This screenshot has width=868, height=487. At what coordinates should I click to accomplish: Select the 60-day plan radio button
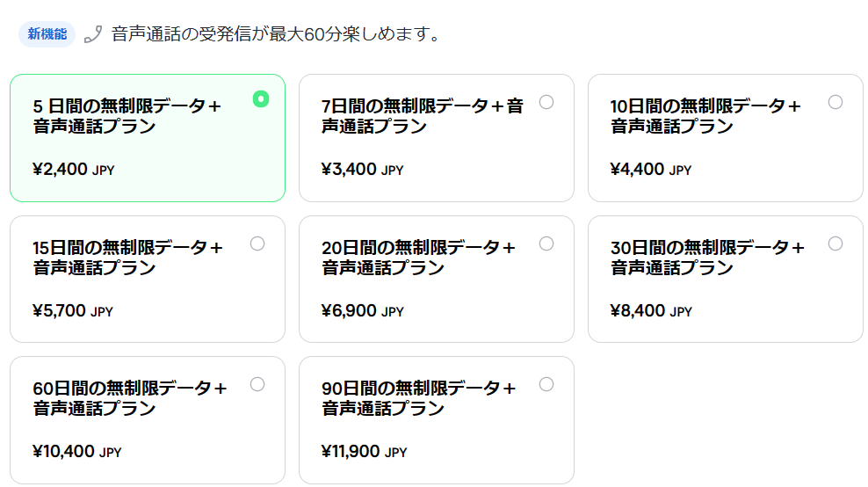tap(257, 384)
